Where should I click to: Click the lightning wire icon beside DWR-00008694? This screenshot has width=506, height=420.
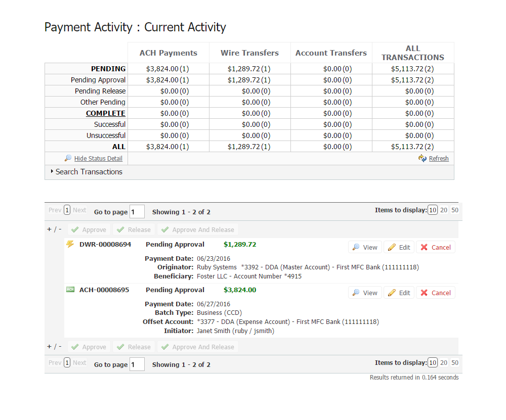pos(70,244)
